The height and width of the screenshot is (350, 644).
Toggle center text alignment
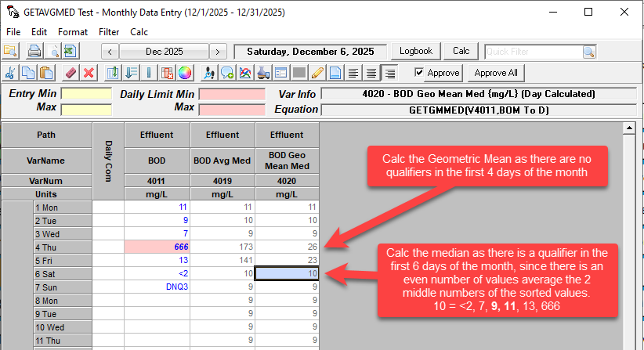371,73
